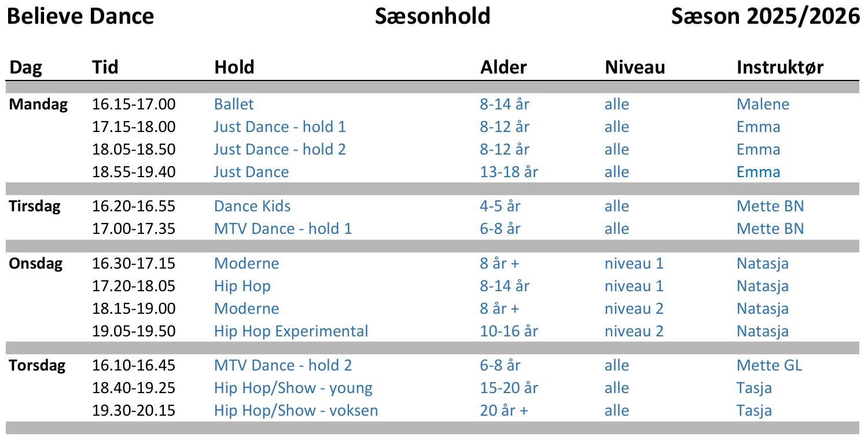The width and height of the screenshot is (868, 440).
Task: Click the Believe Dance title
Action: coord(80,16)
